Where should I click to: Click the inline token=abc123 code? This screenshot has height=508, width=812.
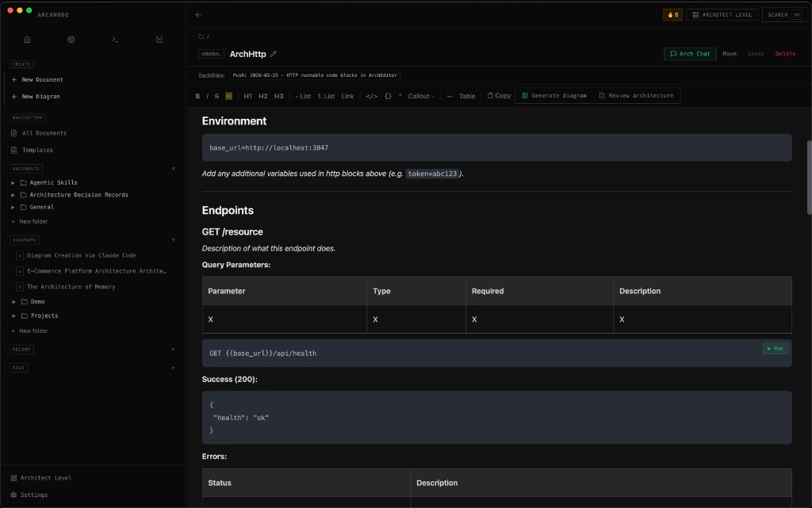432,174
